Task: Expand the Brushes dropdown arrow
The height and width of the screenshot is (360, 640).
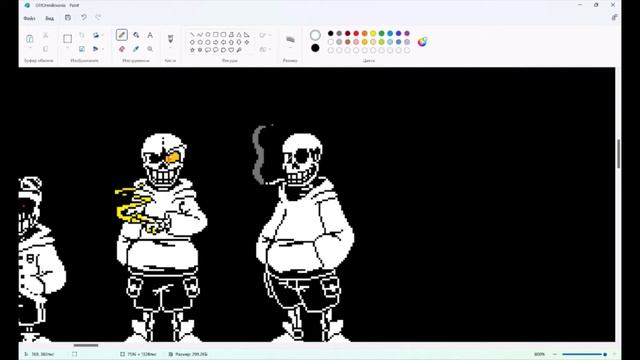Action: pyautogui.click(x=171, y=48)
